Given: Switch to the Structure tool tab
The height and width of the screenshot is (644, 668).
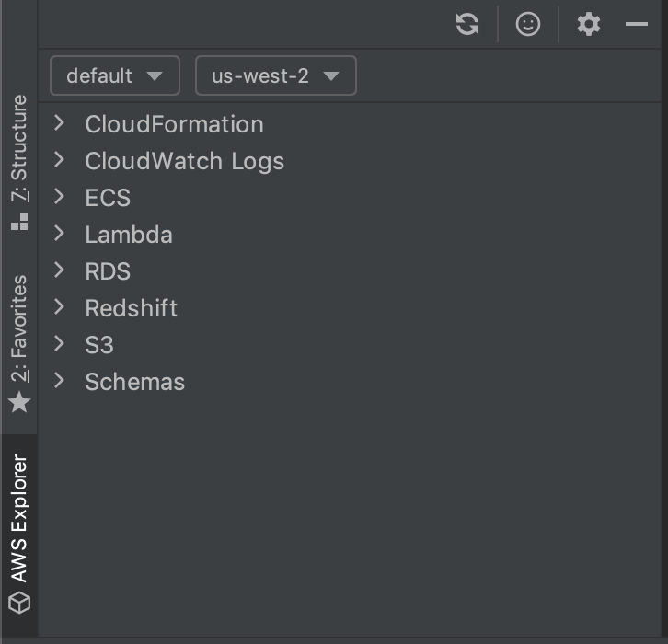Looking at the screenshot, I should (19, 162).
